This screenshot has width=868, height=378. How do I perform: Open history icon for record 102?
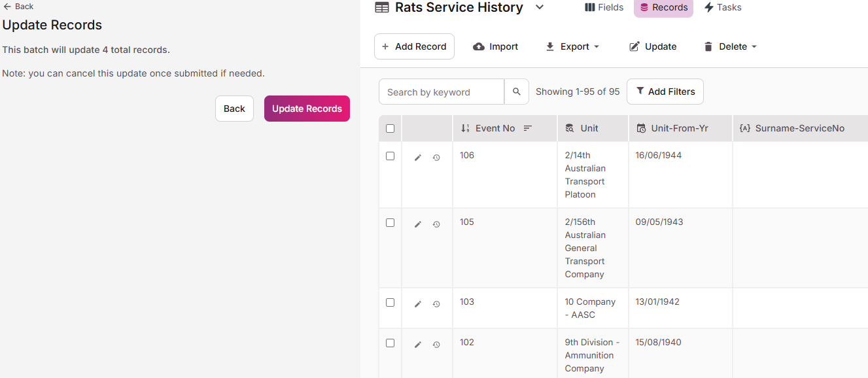pyautogui.click(x=436, y=345)
